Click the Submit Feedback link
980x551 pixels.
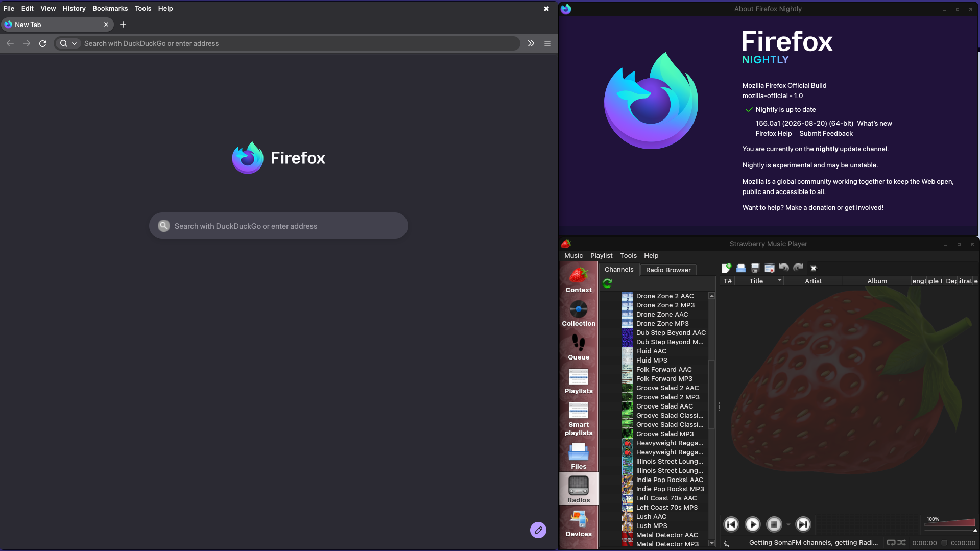point(826,133)
